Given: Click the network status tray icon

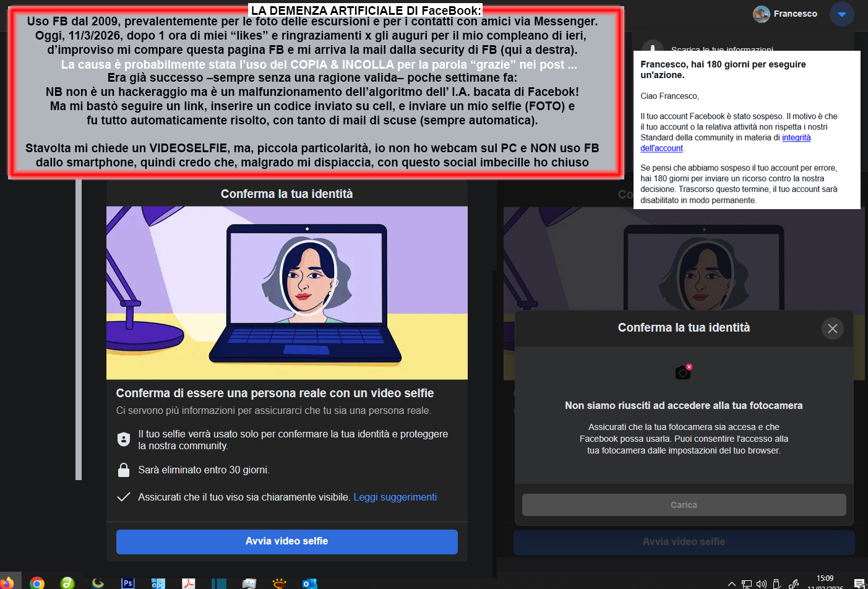Looking at the screenshot, I should coord(747,583).
